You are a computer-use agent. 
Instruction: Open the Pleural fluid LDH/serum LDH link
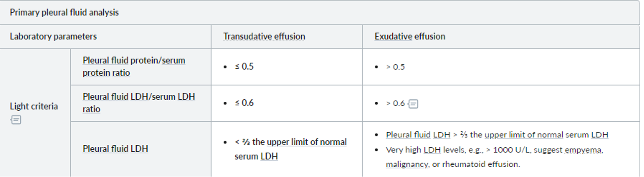click(x=138, y=97)
